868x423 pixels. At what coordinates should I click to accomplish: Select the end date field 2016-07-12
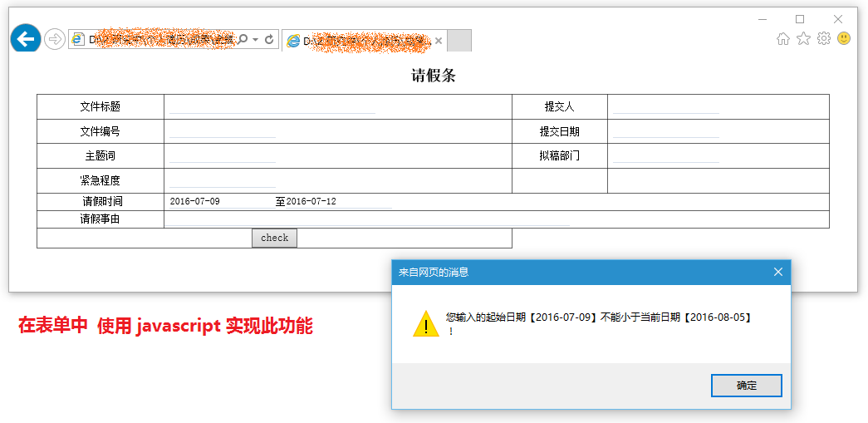[x=338, y=201]
